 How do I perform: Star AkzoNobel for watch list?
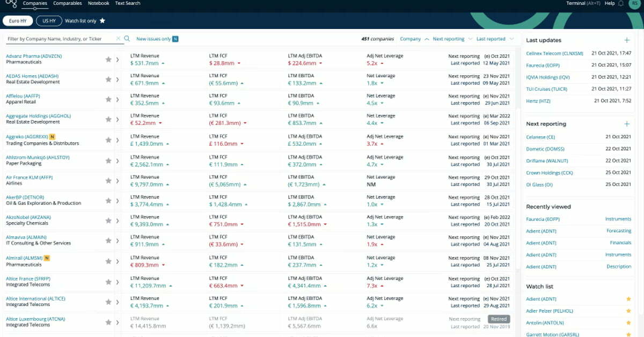pyautogui.click(x=108, y=221)
